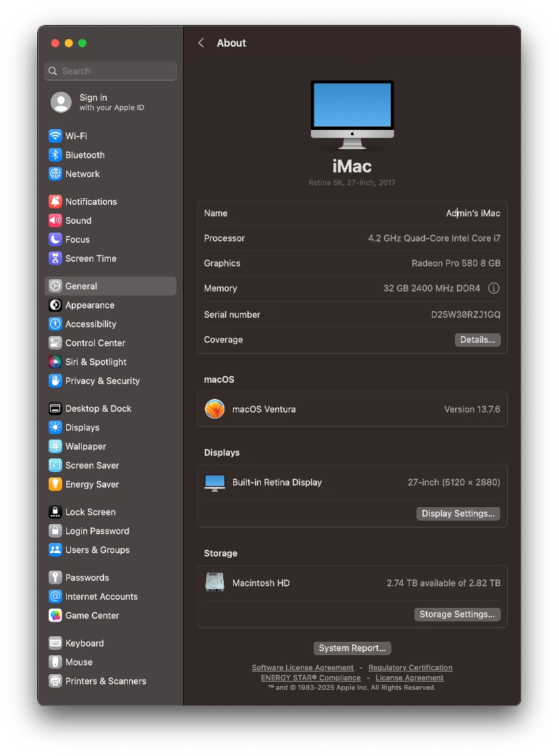
Task: Select Users & Groups icon
Action: [55, 550]
